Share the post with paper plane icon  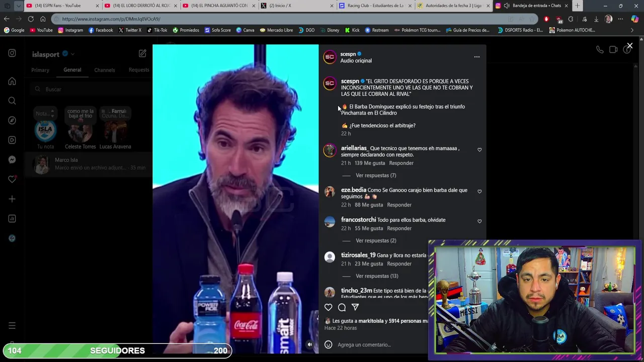pyautogui.click(x=355, y=307)
